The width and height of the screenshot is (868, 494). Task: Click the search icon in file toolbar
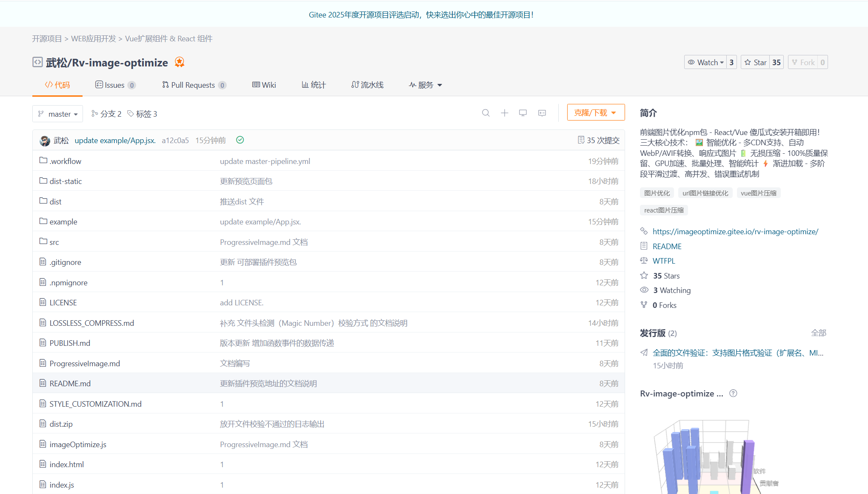pos(485,113)
